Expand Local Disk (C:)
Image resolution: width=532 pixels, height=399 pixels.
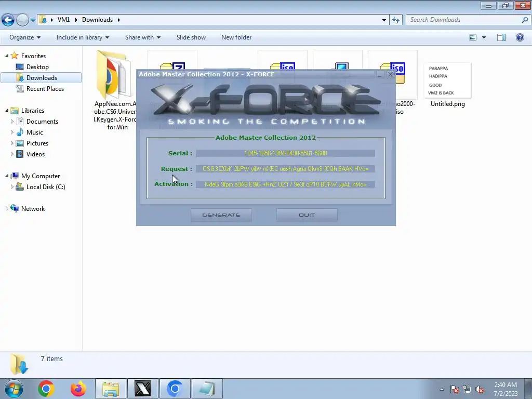[x=12, y=187]
